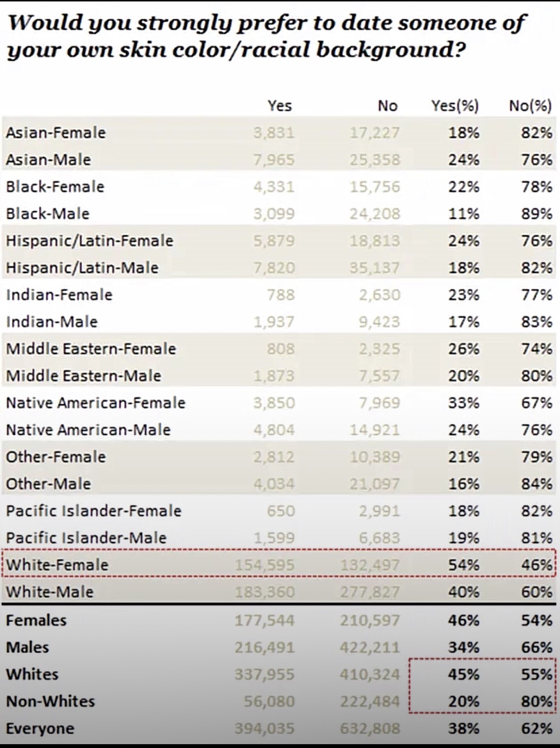Click the Non-Whites 80% value

click(x=537, y=702)
